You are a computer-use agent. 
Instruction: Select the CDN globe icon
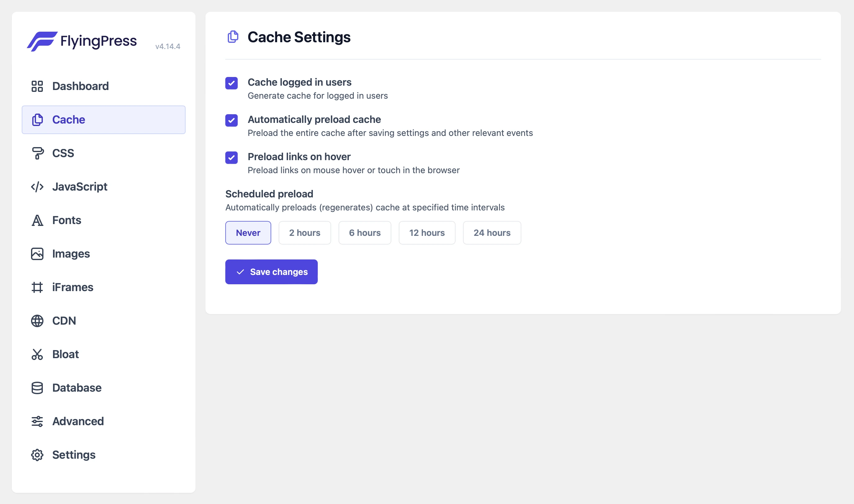pyautogui.click(x=37, y=321)
